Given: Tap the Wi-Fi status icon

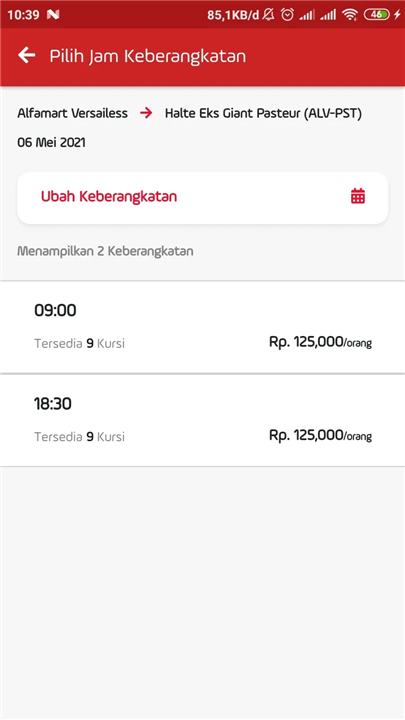Looking at the screenshot, I should (350, 15).
